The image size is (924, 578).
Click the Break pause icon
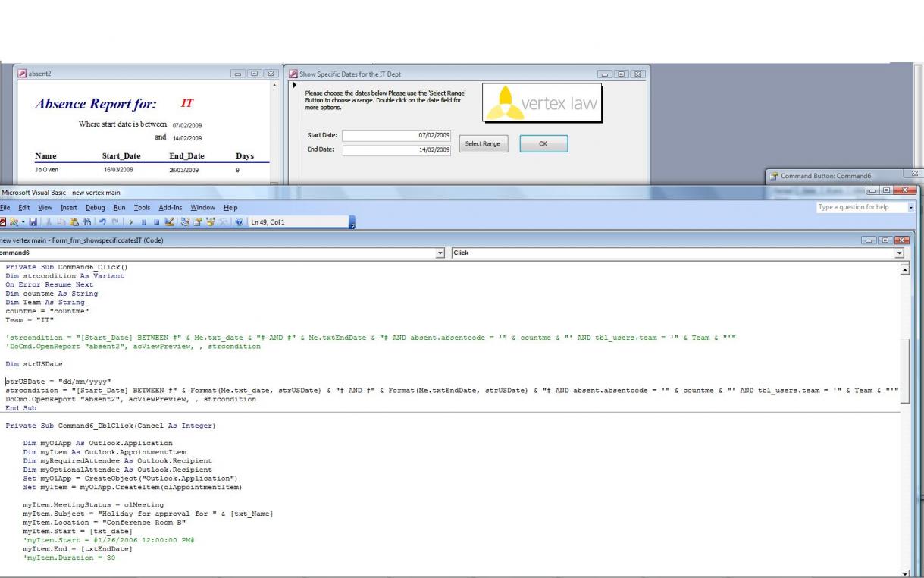[143, 222]
